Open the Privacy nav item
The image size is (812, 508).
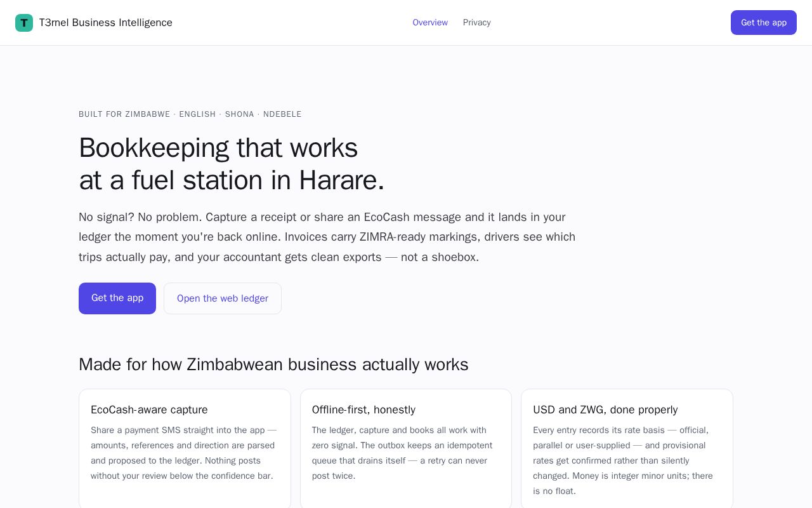coord(477,23)
